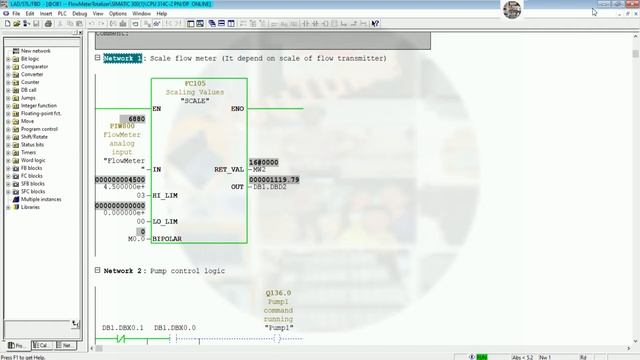Close the program elements side panel
The image size is (640, 360).
tap(80, 32)
